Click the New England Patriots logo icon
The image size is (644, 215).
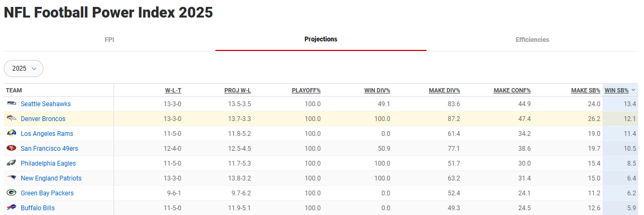pos(11,178)
